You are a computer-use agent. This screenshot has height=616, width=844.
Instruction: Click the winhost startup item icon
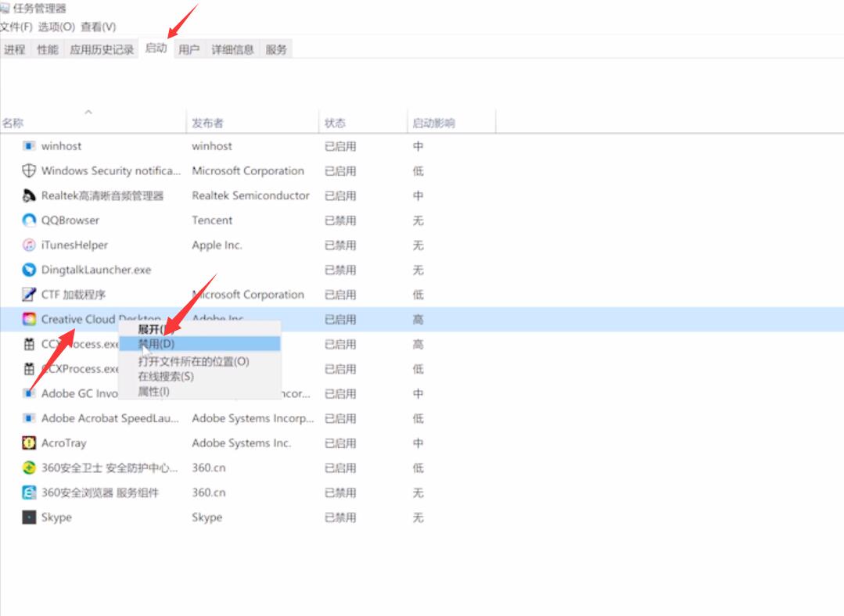[29, 146]
